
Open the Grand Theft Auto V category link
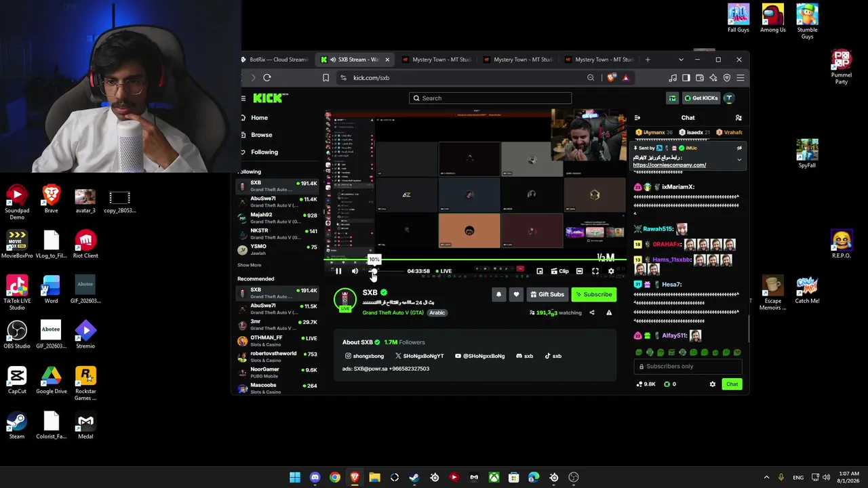click(393, 312)
